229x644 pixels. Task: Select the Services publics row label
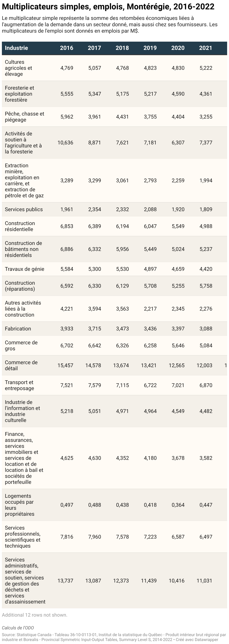click(24, 209)
